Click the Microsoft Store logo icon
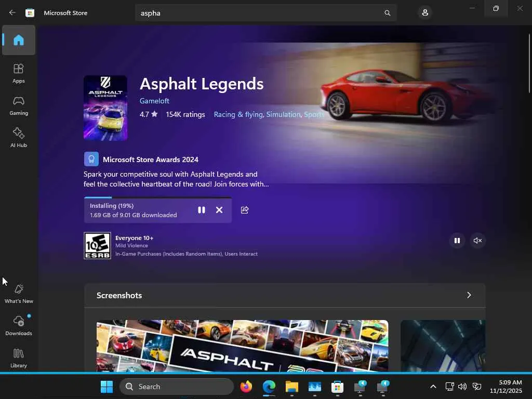 30,13
